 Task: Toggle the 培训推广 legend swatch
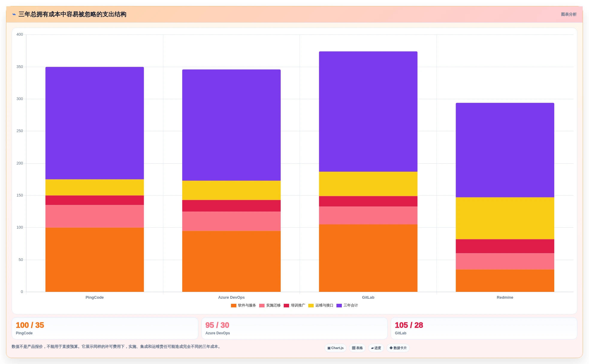(x=286, y=306)
